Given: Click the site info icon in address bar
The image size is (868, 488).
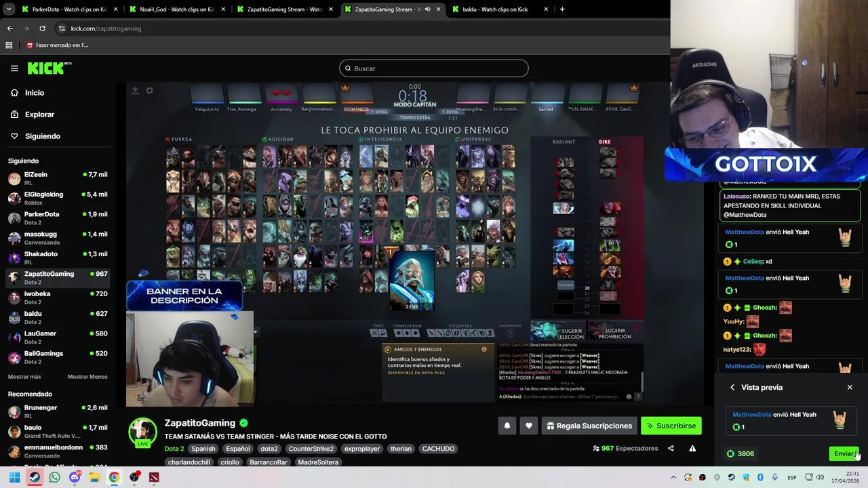Looking at the screenshot, I should click(x=62, y=28).
